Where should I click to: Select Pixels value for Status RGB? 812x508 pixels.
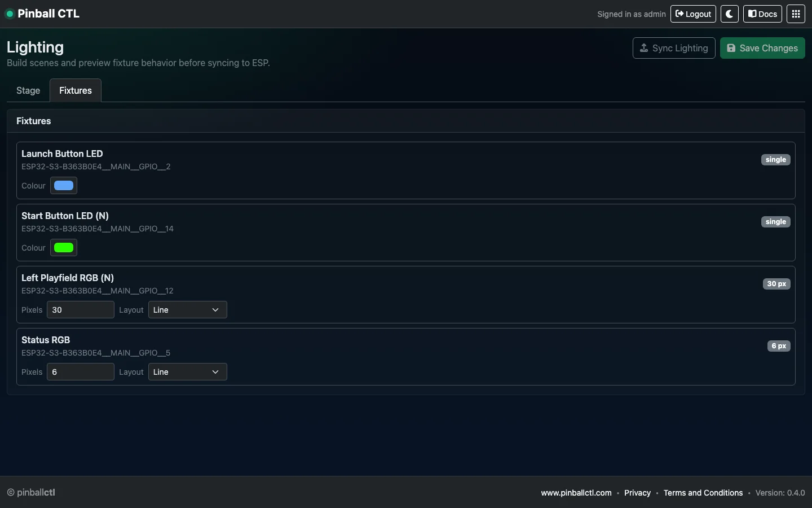point(80,372)
